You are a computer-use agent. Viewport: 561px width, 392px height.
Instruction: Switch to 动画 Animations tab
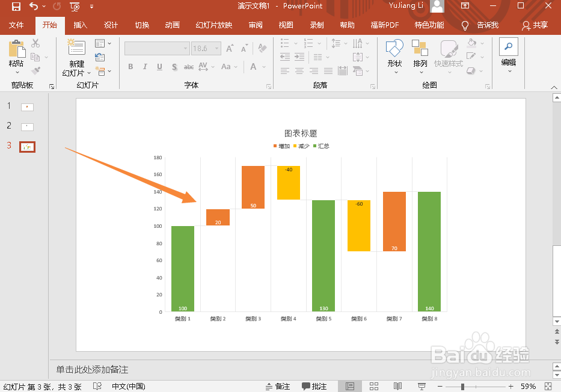point(172,25)
